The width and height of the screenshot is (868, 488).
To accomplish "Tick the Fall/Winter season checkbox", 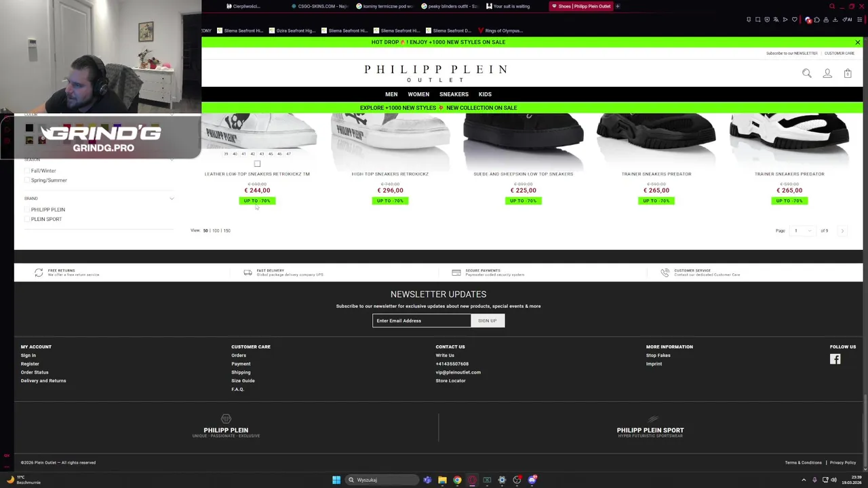I will tap(28, 171).
